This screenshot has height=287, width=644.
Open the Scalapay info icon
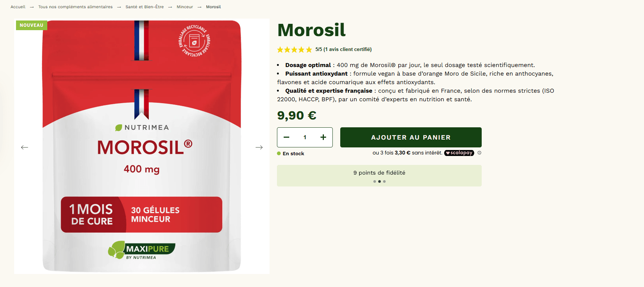pos(479,153)
